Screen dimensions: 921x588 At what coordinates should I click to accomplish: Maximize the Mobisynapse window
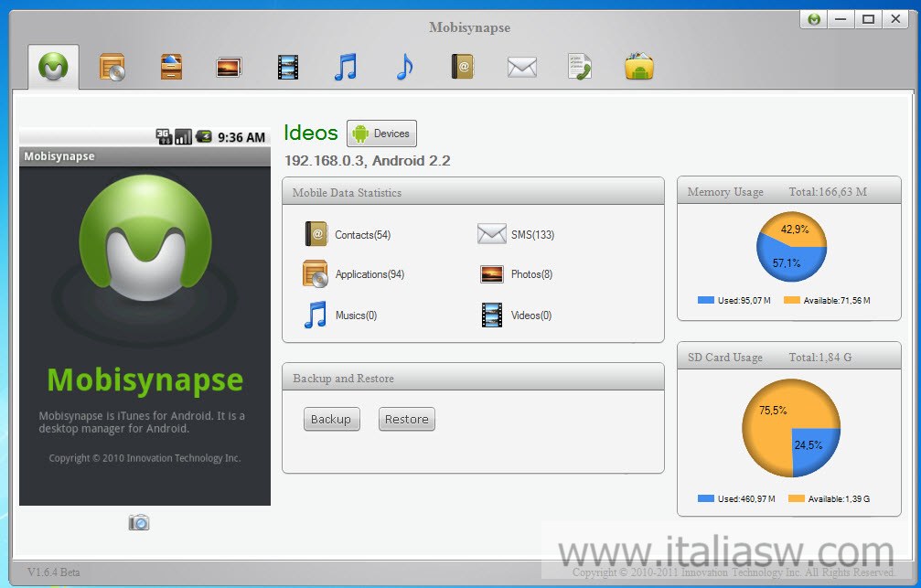click(868, 19)
